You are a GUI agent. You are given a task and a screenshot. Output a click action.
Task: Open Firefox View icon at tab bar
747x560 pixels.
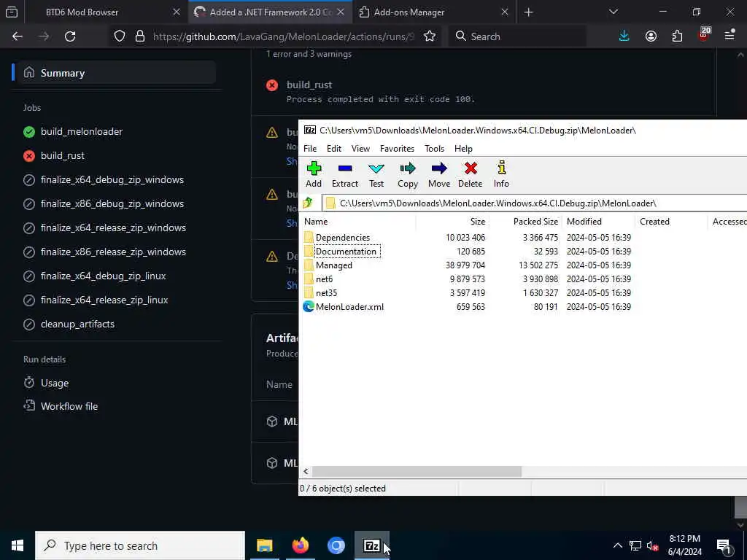pos(12,12)
